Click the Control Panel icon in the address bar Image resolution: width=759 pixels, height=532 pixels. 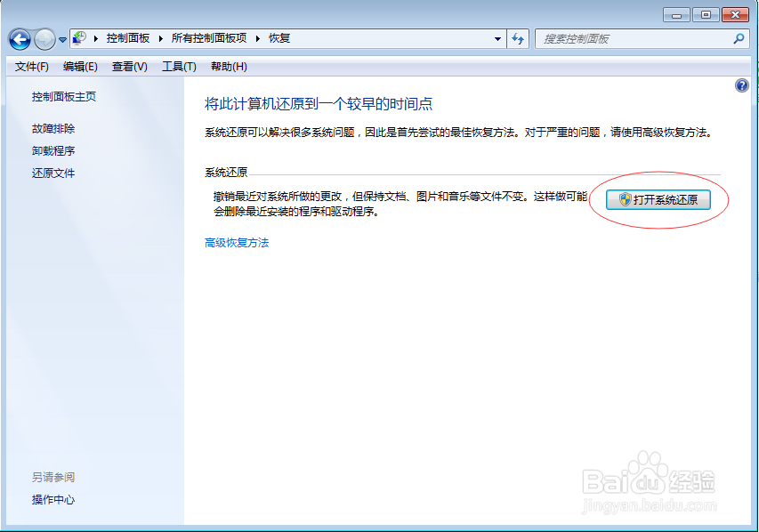pos(78,38)
